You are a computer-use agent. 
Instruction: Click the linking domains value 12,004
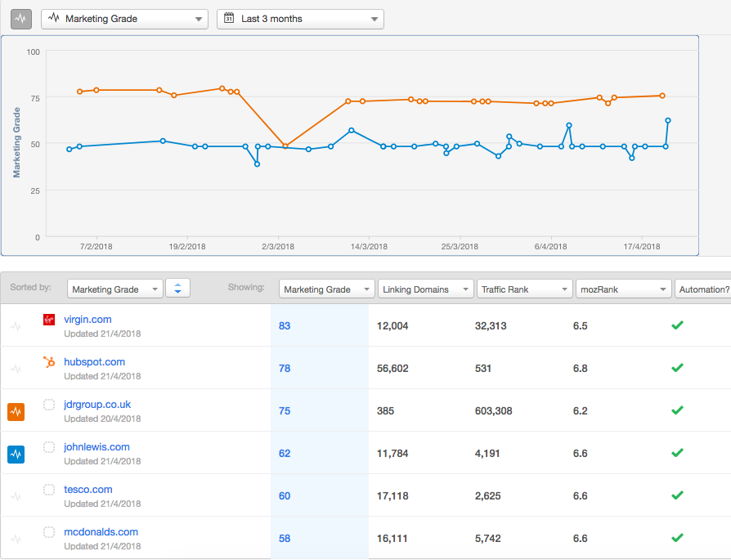click(392, 326)
